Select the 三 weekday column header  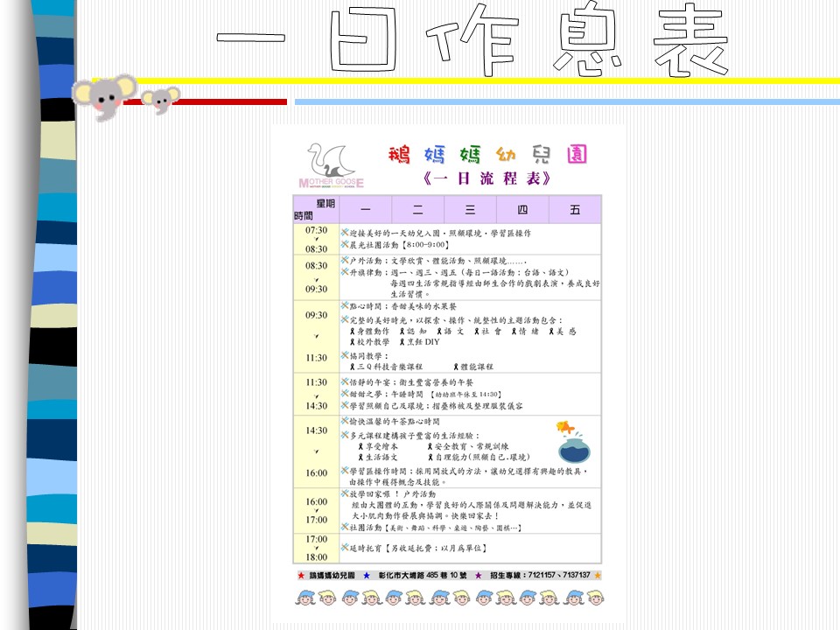470,210
